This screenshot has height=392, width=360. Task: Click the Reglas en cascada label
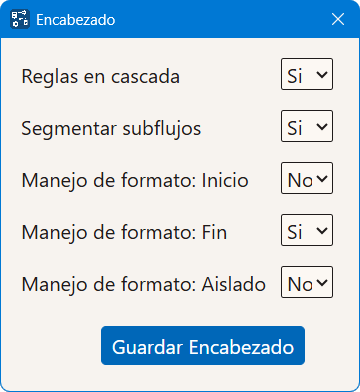pyautogui.click(x=101, y=77)
